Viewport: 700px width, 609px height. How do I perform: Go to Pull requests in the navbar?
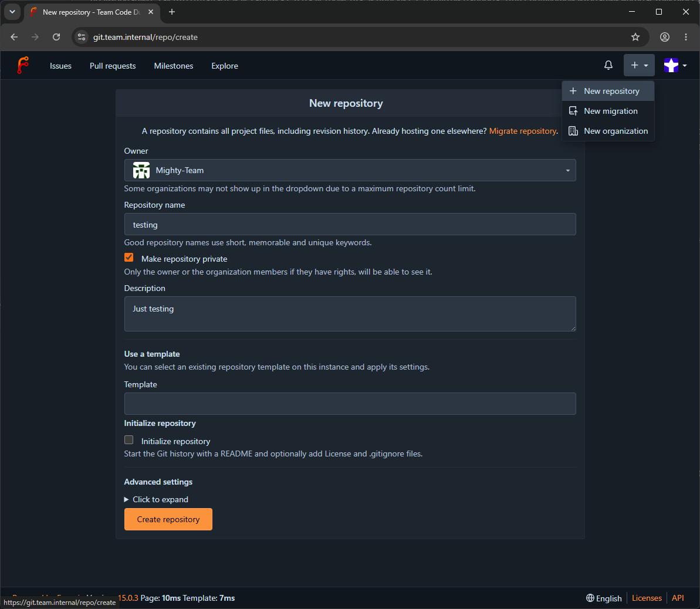click(113, 66)
